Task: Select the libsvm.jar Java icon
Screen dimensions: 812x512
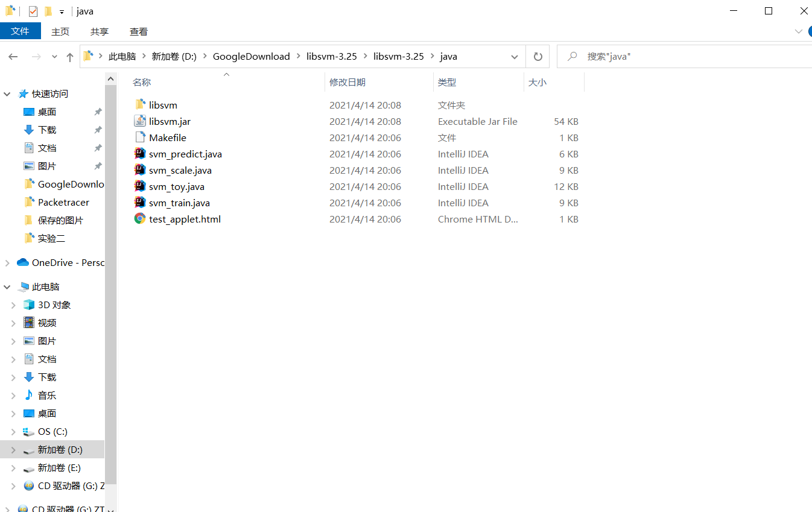Action: [x=140, y=121]
